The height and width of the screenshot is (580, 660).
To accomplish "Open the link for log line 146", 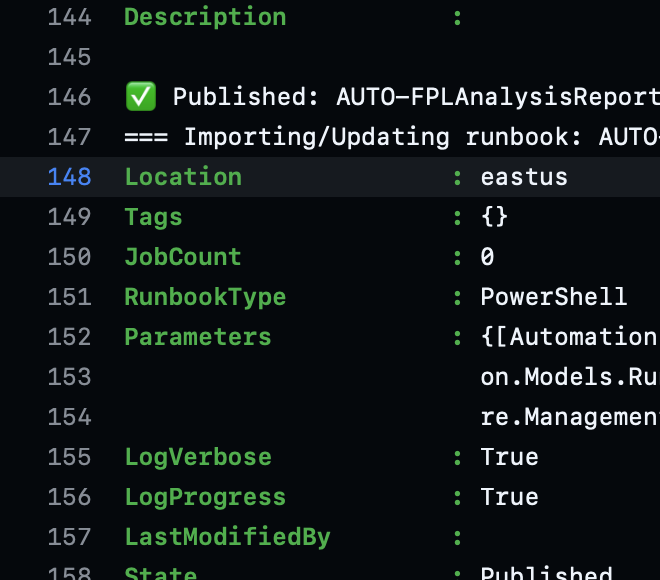I will (69, 97).
